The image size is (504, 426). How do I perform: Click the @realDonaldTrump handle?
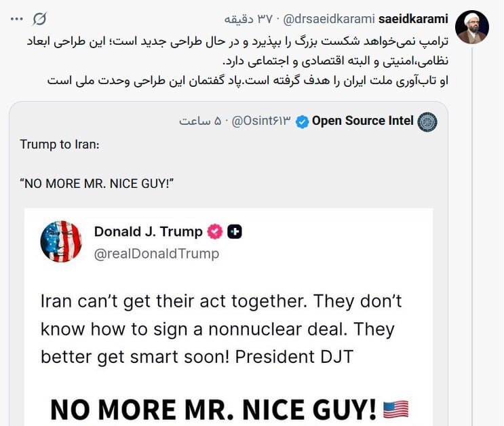click(x=157, y=254)
